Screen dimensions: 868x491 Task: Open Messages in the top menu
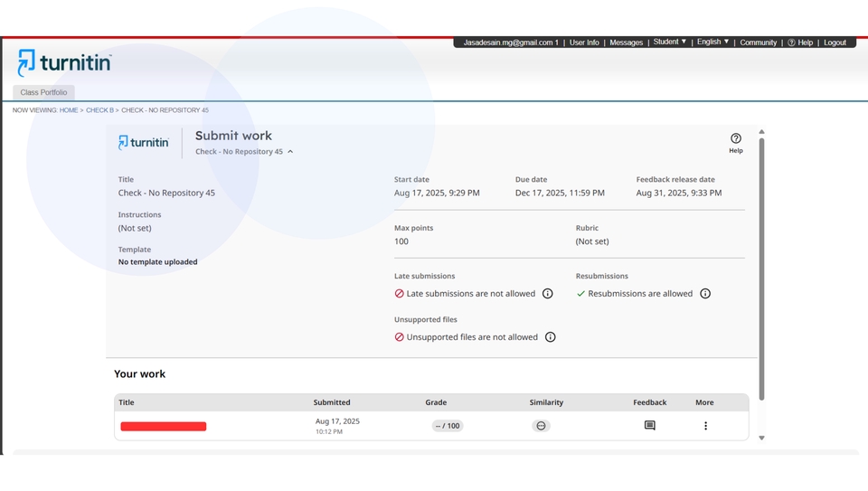click(626, 42)
